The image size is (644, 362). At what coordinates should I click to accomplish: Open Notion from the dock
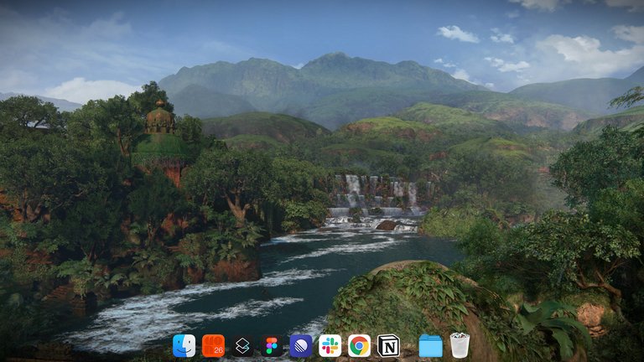pos(388,345)
